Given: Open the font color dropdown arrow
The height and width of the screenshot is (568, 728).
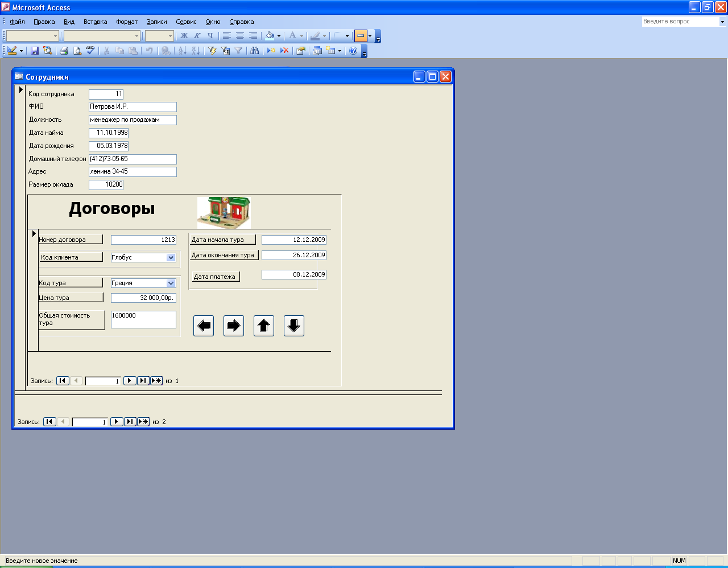Looking at the screenshot, I should click(301, 36).
